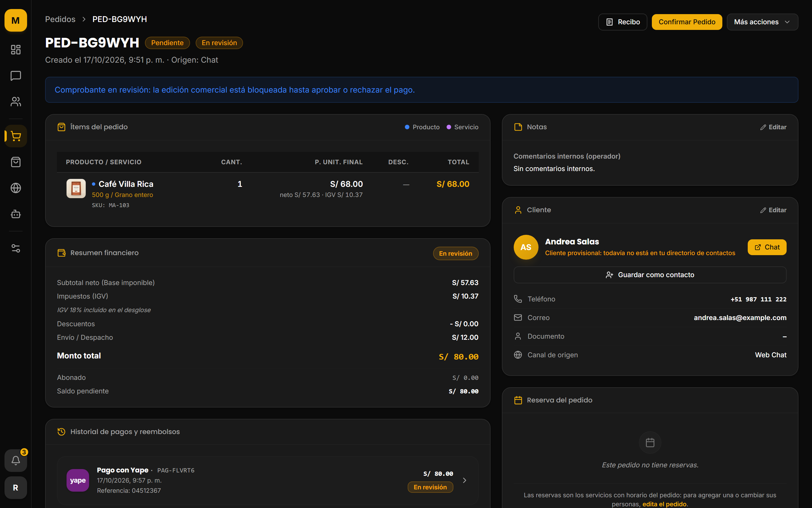Open the products bag sidebar icon
812x508 pixels.
pyautogui.click(x=16, y=162)
